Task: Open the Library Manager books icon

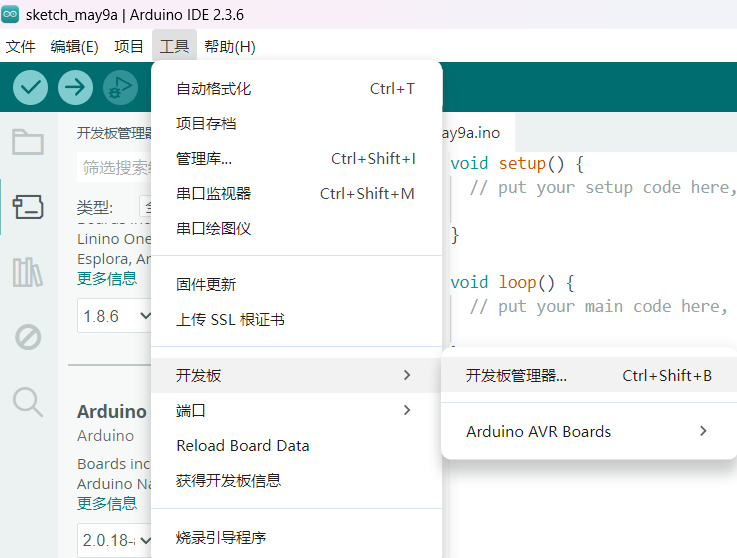Action: point(28,272)
